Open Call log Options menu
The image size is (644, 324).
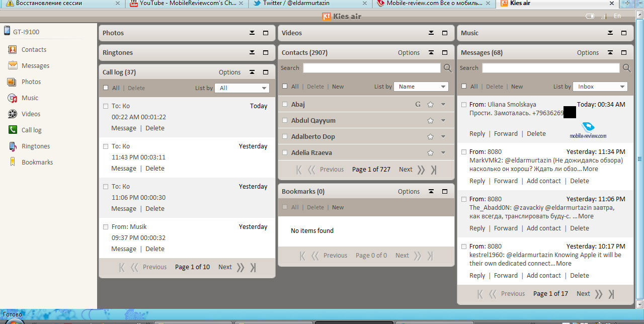pyautogui.click(x=230, y=72)
